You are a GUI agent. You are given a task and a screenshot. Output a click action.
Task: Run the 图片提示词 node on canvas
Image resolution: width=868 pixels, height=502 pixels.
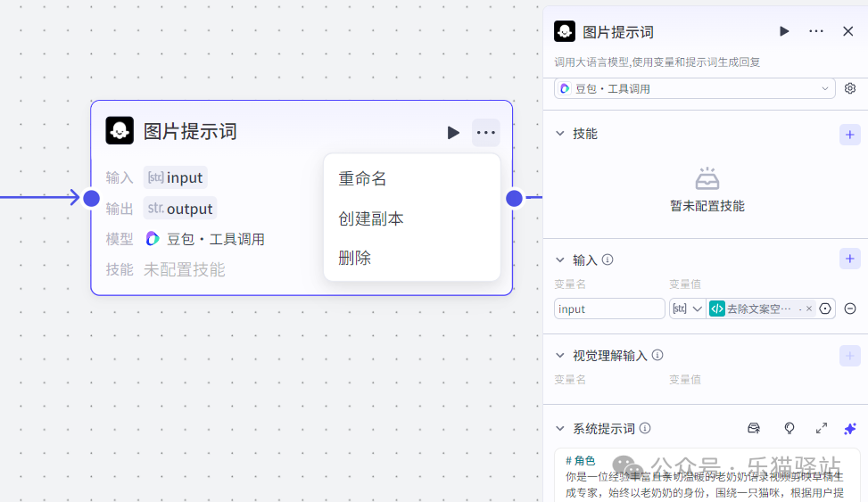point(453,133)
